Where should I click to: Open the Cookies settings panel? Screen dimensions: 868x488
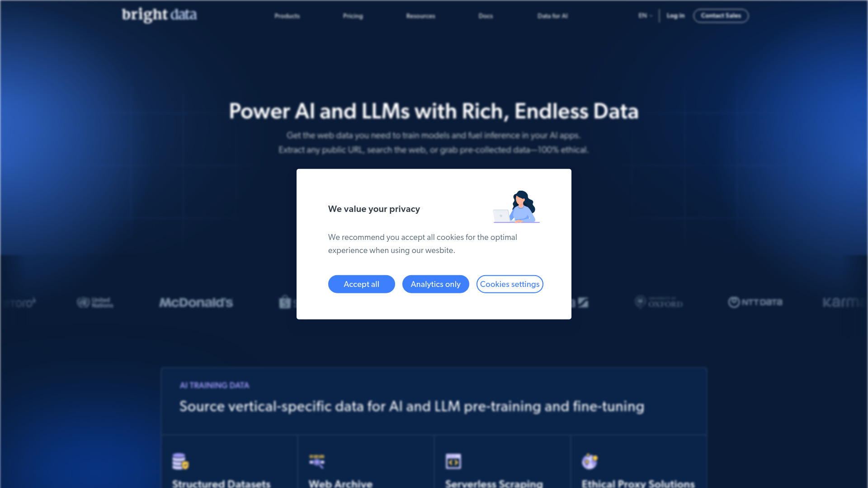(509, 284)
